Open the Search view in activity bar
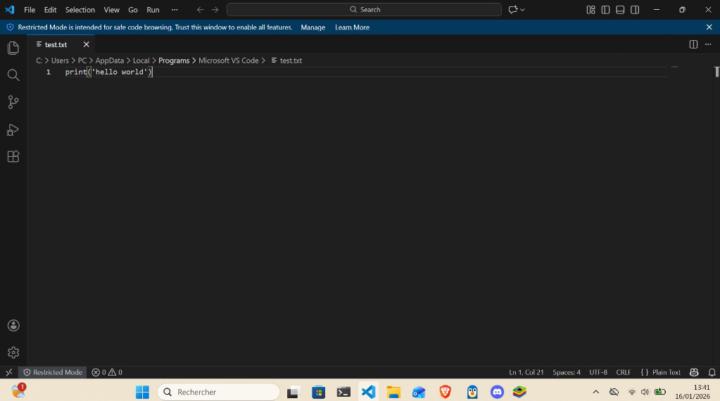This screenshot has height=401, width=720. (13, 75)
